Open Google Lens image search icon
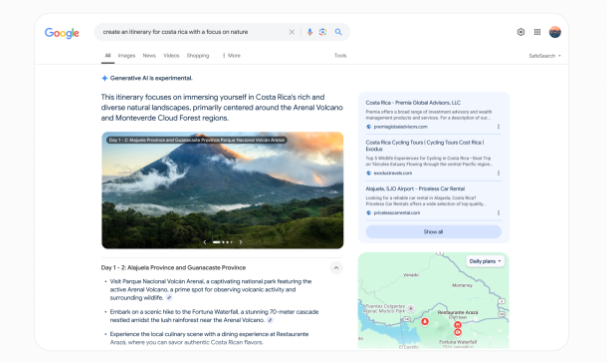 click(x=323, y=32)
